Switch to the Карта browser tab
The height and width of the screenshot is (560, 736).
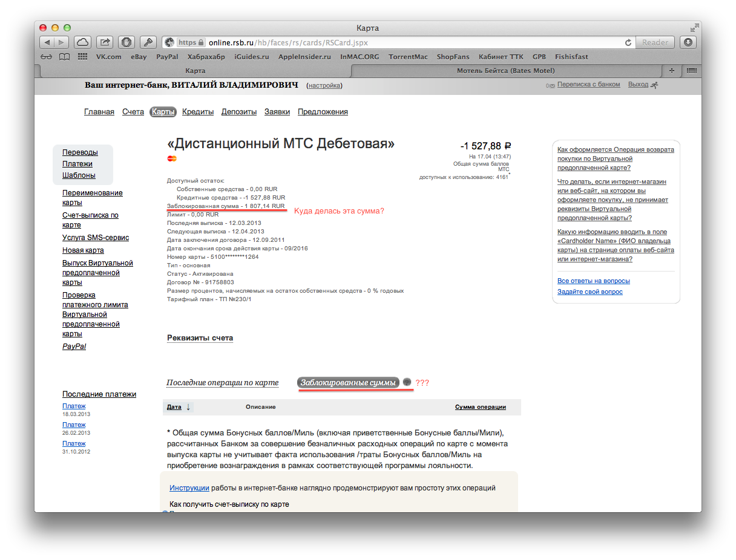click(x=195, y=71)
